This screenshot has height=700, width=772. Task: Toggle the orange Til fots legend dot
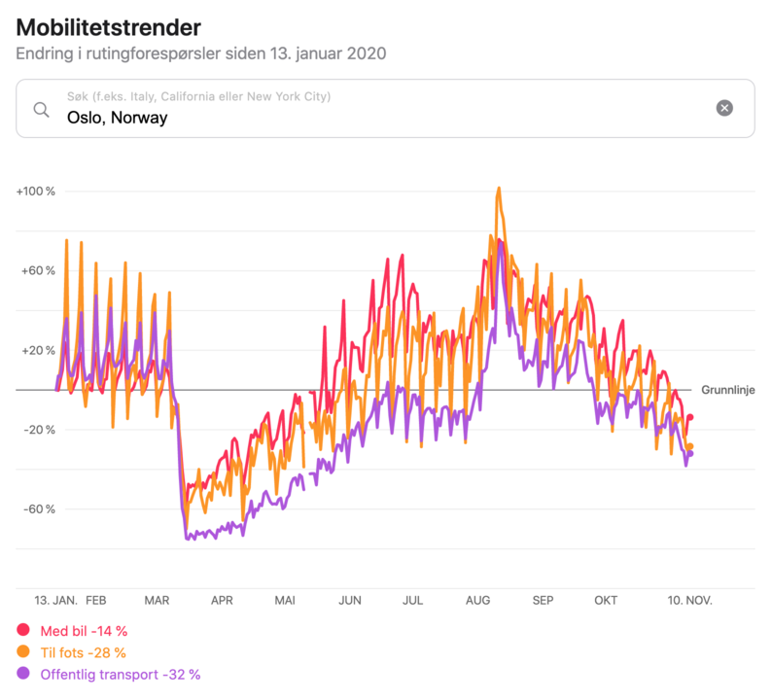point(23,651)
